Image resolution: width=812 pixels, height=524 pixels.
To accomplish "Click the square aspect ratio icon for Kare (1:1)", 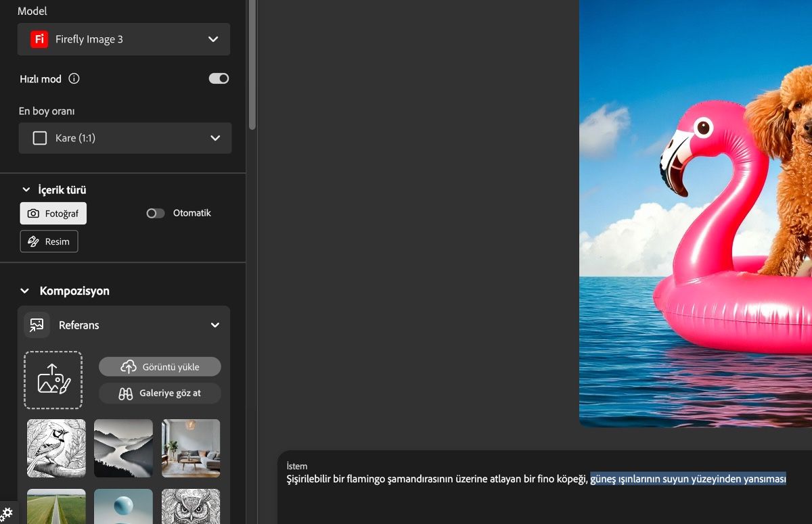I will (x=40, y=138).
